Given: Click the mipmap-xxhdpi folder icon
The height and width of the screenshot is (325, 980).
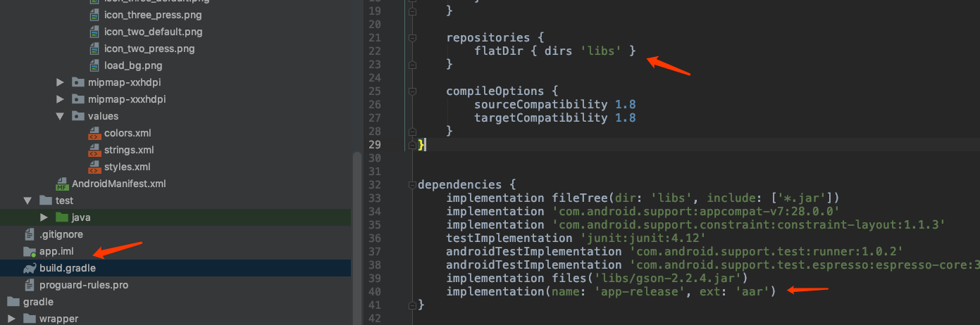Looking at the screenshot, I should [78, 82].
